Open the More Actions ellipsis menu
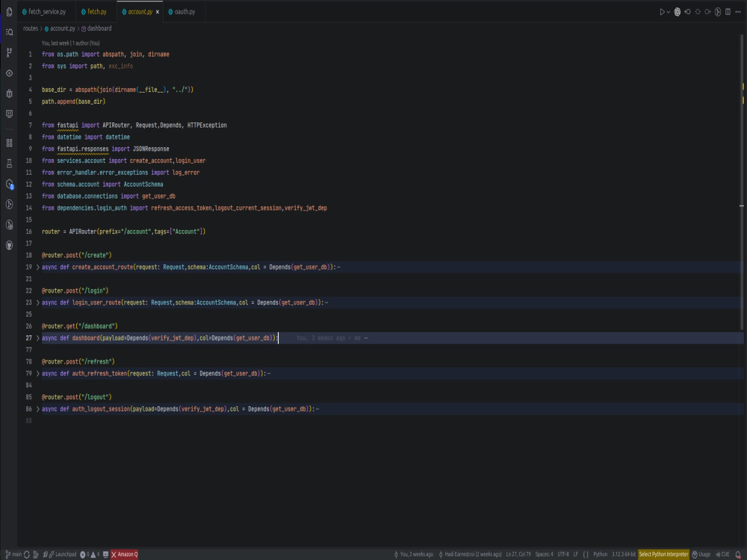 738,12
